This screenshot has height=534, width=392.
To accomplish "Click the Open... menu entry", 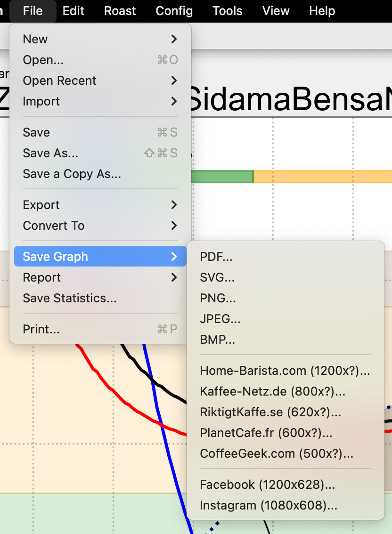I will coord(43,60).
